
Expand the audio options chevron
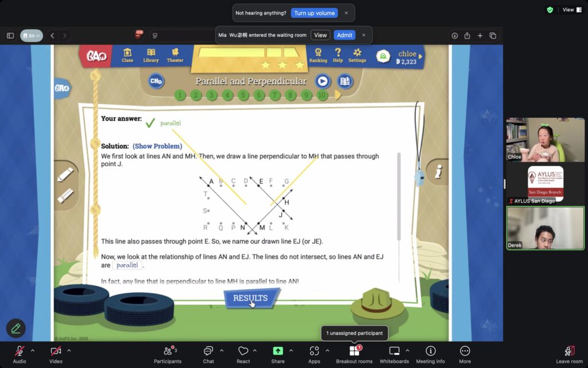pos(32,350)
